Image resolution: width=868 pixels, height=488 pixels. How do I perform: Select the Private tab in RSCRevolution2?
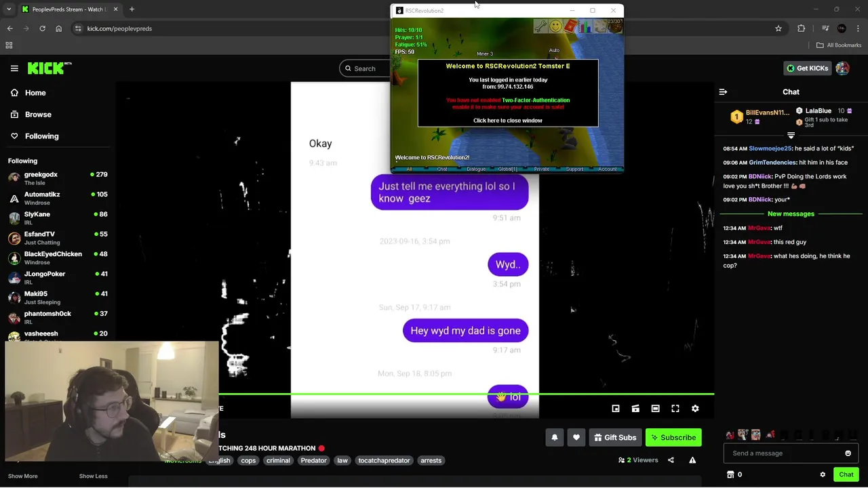(541, 169)
